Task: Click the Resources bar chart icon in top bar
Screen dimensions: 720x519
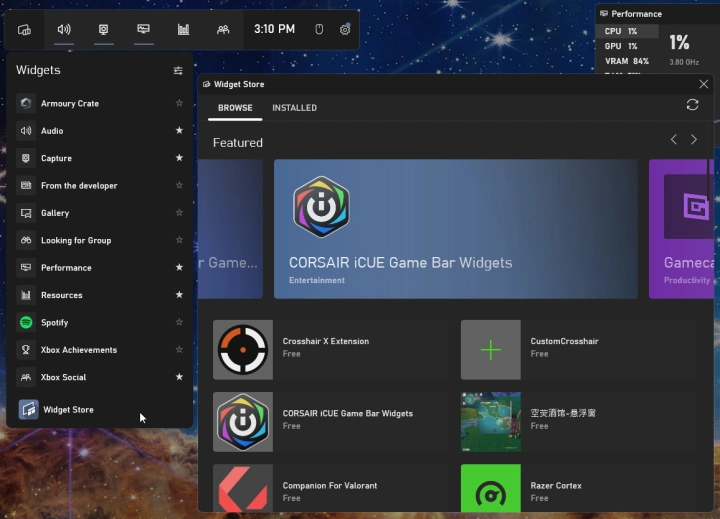Action: pos(183,29)
